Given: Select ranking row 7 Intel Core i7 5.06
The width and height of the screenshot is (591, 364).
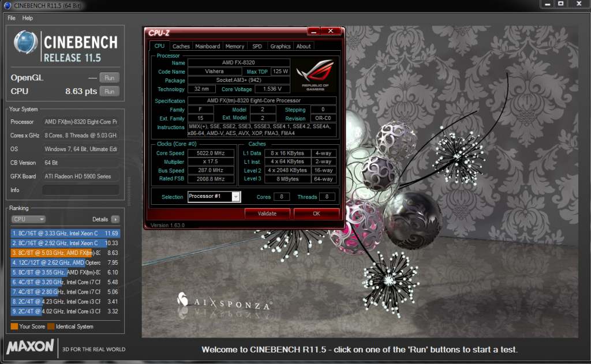Looking at the screenshot, I should [65, 292].
